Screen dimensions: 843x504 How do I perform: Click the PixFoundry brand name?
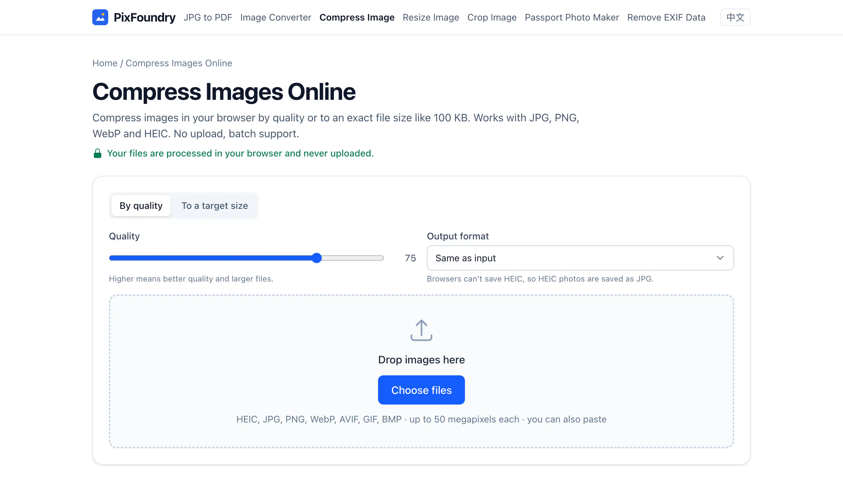[144, 17]
